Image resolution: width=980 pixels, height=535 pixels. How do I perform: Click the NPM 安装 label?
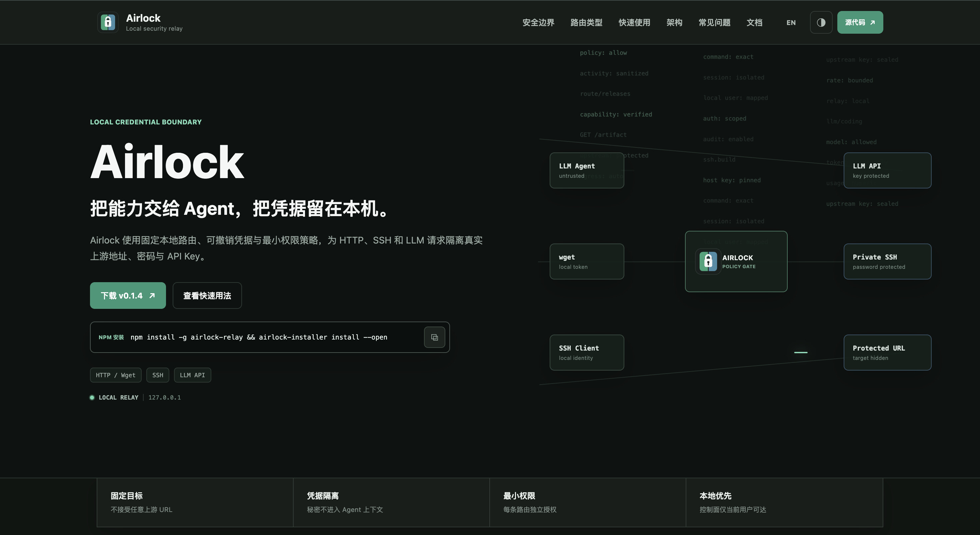[111, 337]
